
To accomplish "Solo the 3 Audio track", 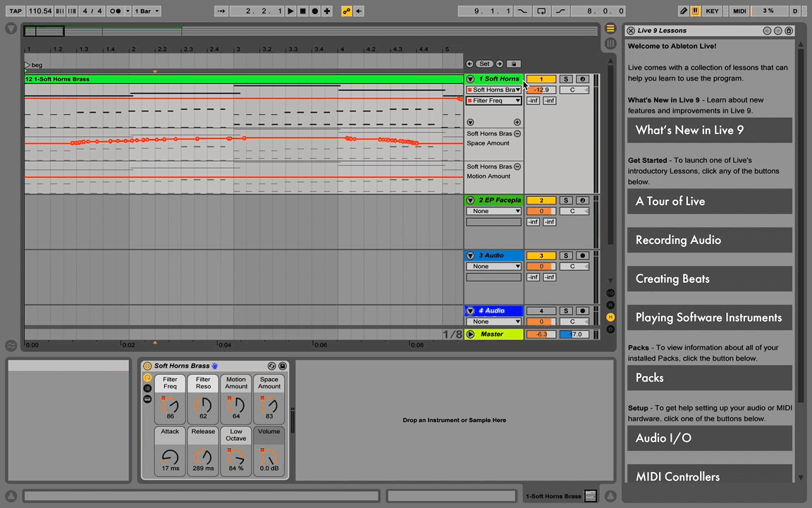I will coord(565,255).
